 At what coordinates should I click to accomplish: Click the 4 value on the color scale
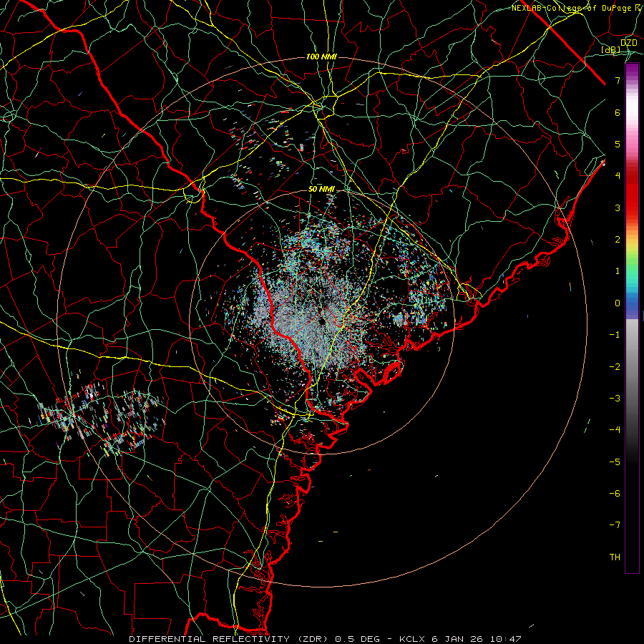click(618, 176)
